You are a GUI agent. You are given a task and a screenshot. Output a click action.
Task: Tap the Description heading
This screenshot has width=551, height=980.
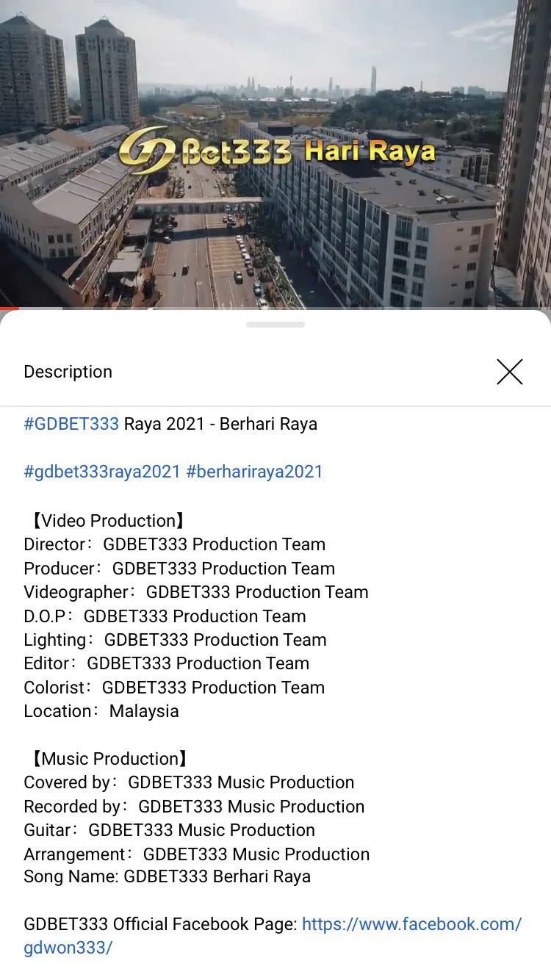coord(68,372)
